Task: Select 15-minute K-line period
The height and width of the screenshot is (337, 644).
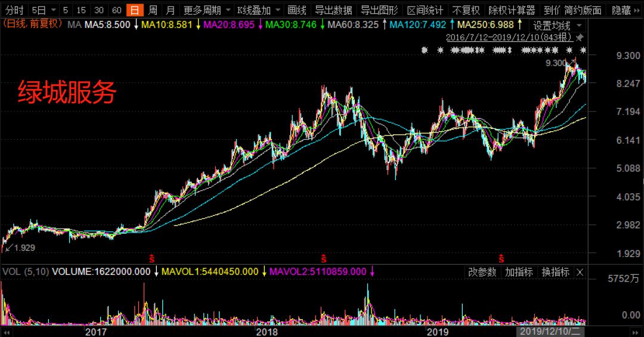Action: coord(81,10)
